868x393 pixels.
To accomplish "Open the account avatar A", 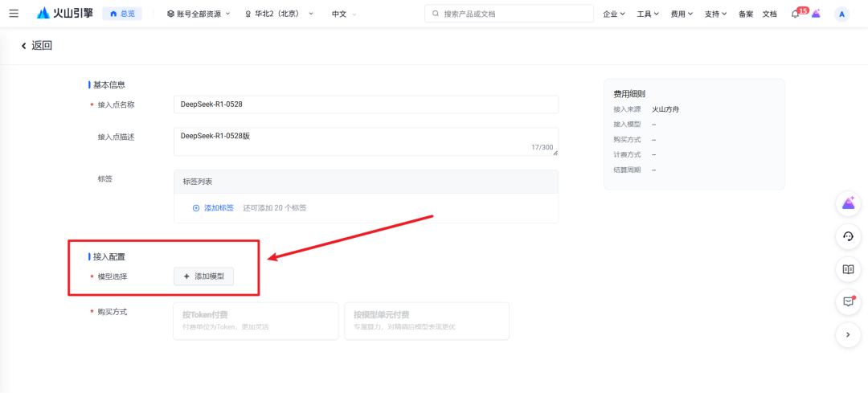I will 841,14.
